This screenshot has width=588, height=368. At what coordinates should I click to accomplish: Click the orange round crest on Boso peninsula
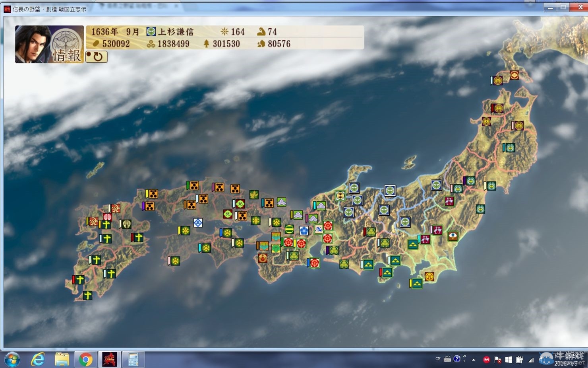point(429,276)
